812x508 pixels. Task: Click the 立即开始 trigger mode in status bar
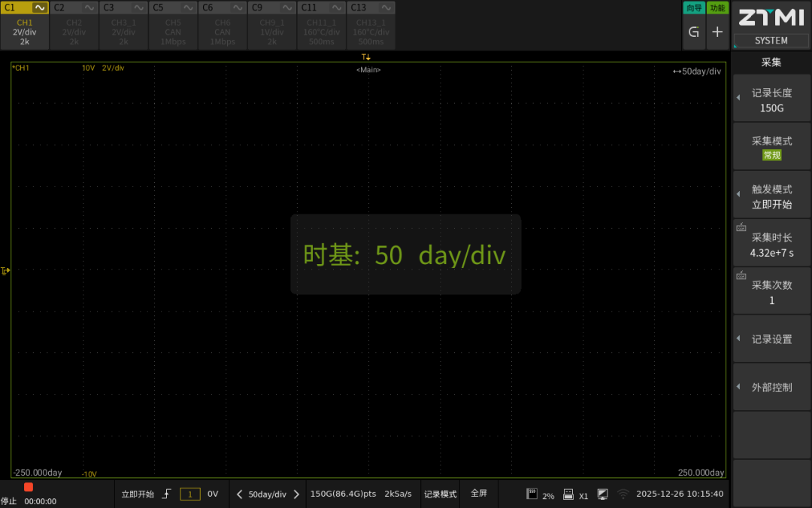(138, 494)
